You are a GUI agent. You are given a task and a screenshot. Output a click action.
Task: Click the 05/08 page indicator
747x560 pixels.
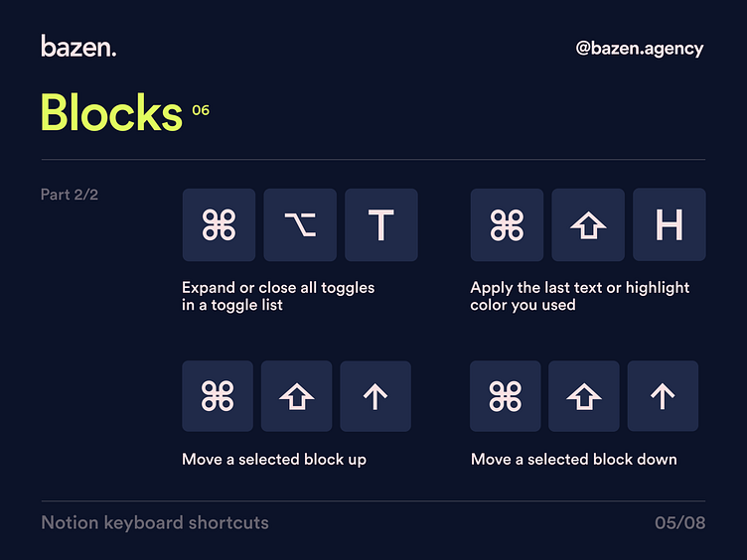click(x=679, y=522)
